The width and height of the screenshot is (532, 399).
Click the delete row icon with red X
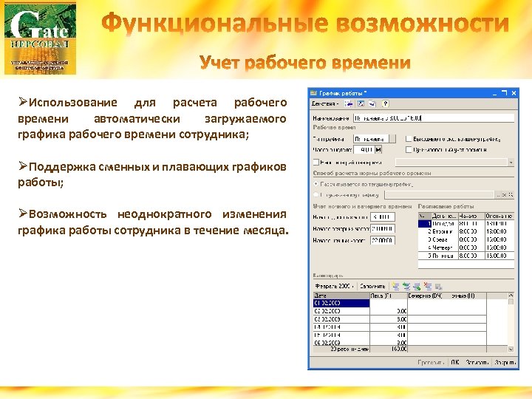point(428,287)
